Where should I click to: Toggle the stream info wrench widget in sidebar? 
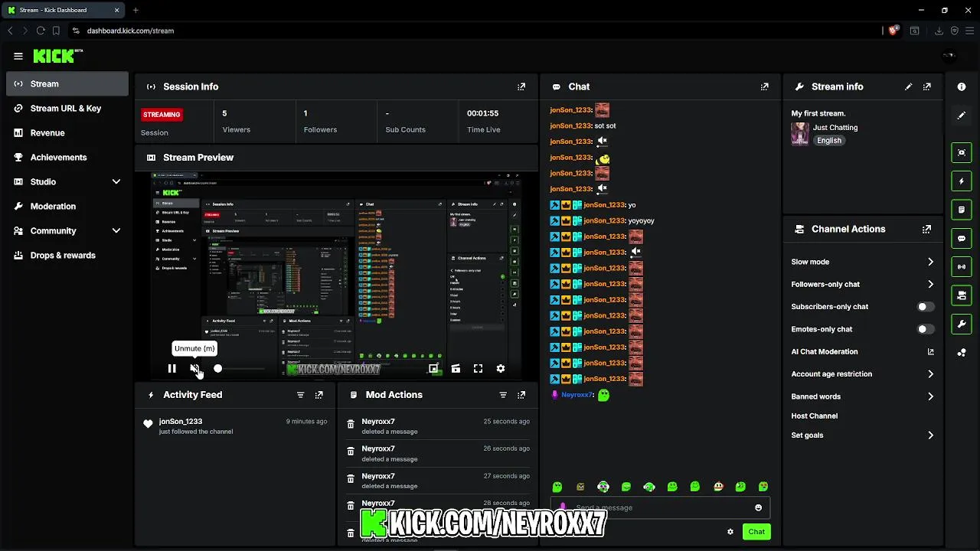pyautogui.click(x=962, y=324)
